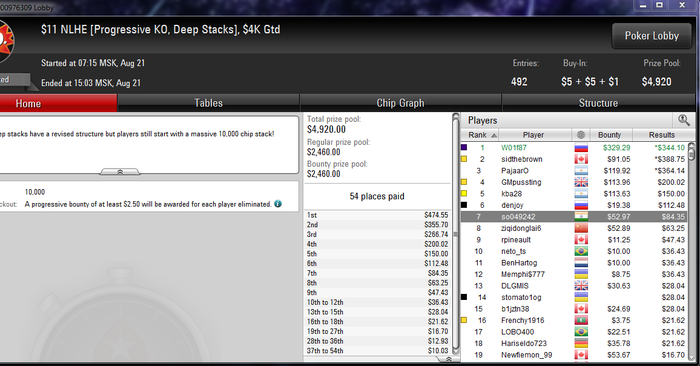This screenshot has height=366, width=700.
Task: Click the yellow marker beside kba28
Action: point(464,193)
